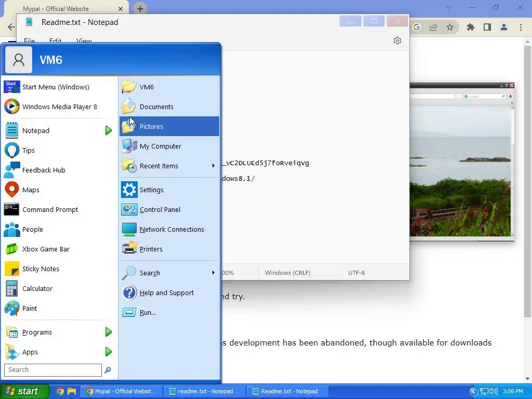Open the Run dialog

169,312
